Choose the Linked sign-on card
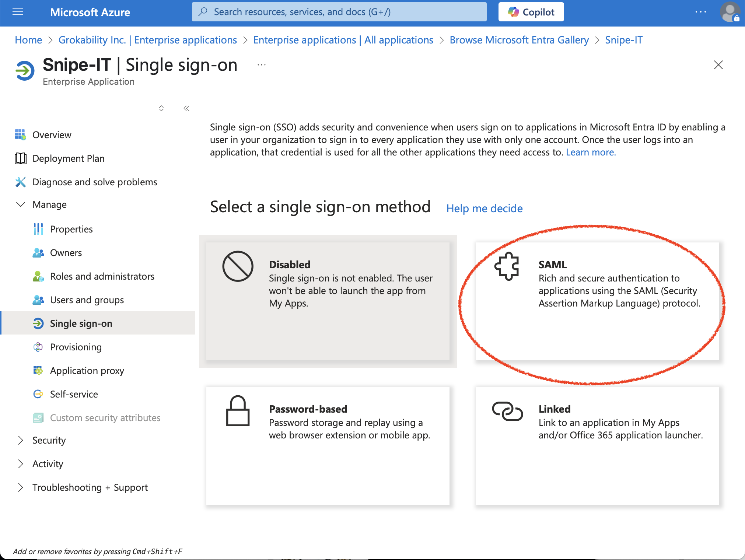The image size is (745, 560). click(x=597, y=445)
